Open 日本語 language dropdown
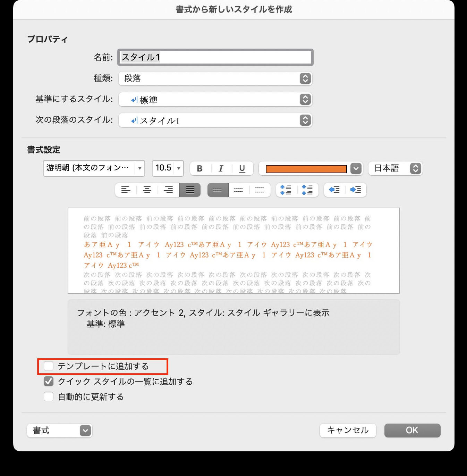 396,168
